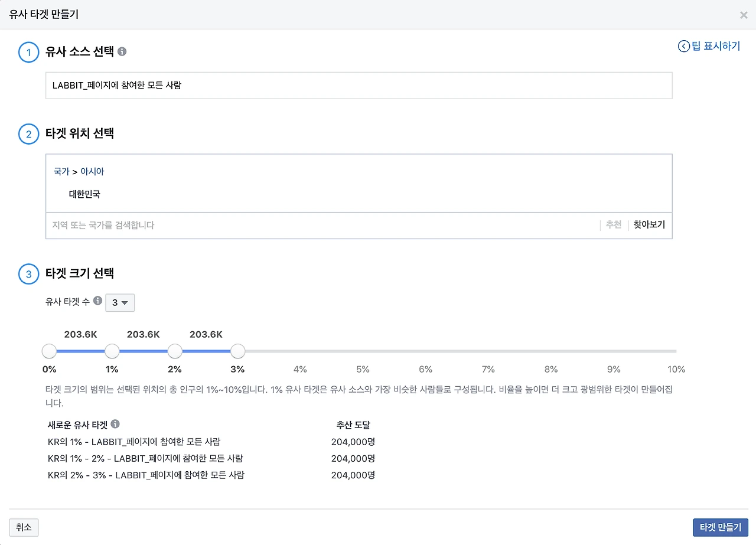Click the 취소 cancel button
Image resolution: width=756 pixels, height=545 pixels.
[x=24, y=527]
